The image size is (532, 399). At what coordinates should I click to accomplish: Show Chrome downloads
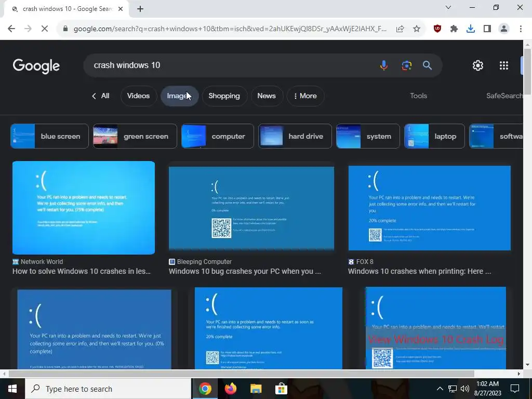(x=471, y=29)
